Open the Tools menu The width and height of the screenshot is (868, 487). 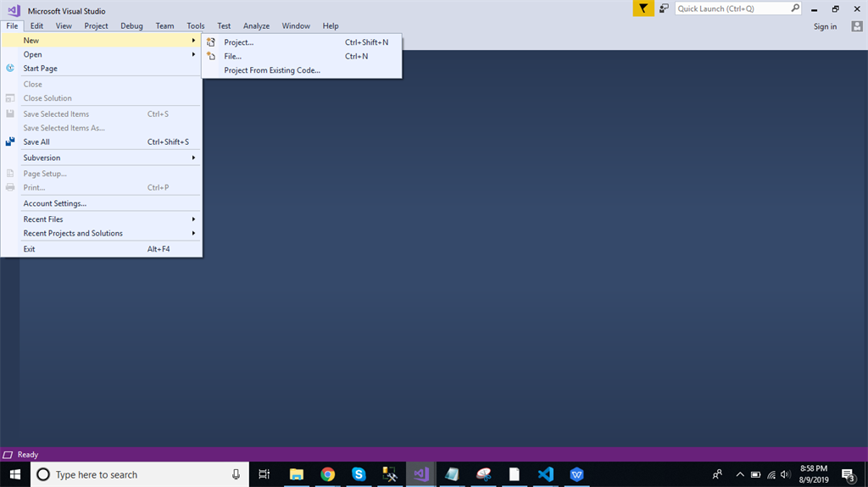tap(196, 26)
